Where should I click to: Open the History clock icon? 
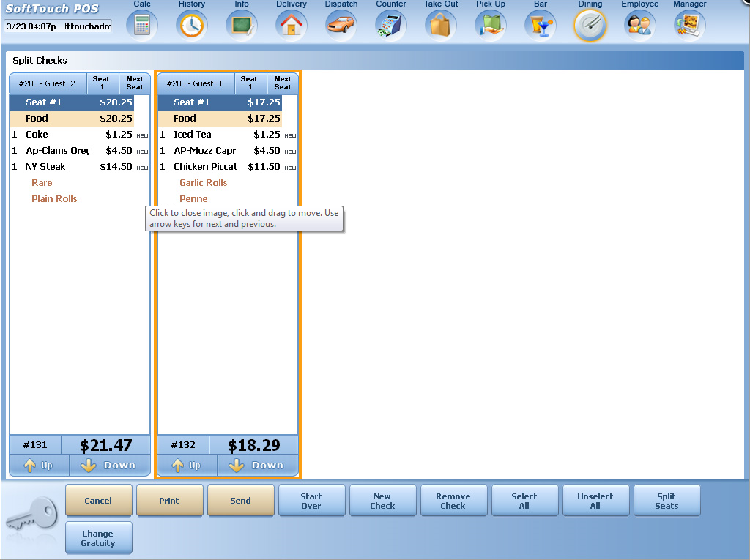(x=191, y=26)
